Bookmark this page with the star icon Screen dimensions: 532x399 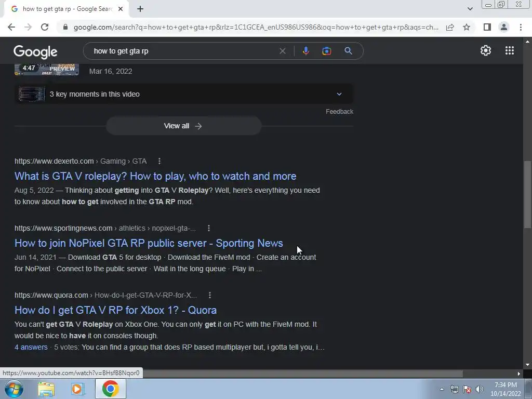point(467,27)
